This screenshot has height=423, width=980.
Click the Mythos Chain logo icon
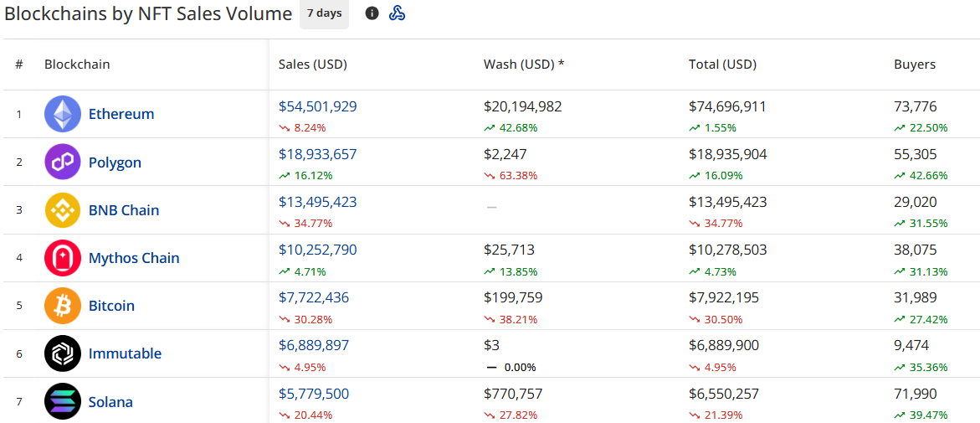click(63, 258)
